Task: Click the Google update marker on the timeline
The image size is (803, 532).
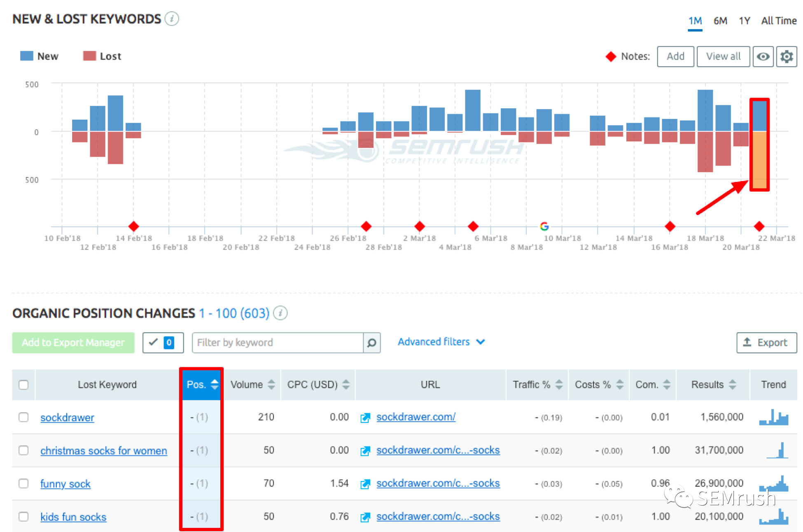Action: pyautogui.click(x=544, y=226)
